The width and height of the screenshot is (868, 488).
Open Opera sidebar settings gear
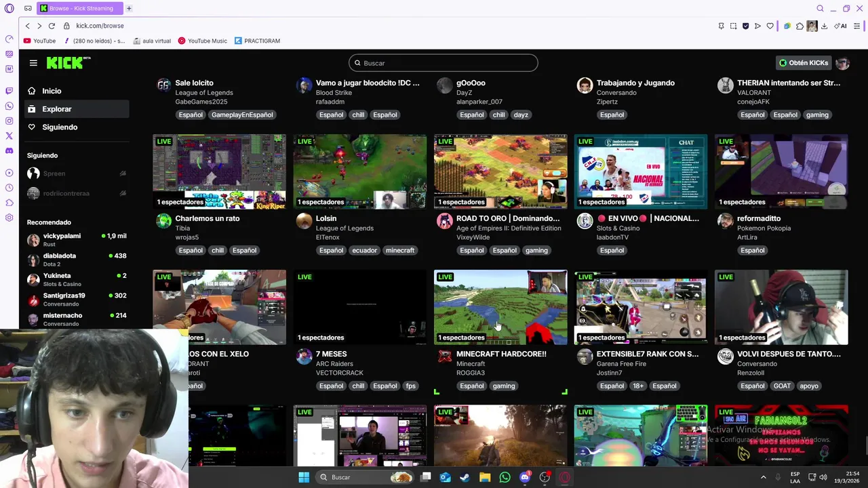pyautogui.click(x=9, y=218)
